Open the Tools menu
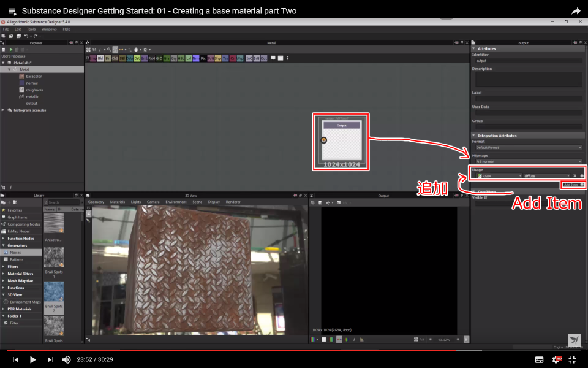 (31, 29)
